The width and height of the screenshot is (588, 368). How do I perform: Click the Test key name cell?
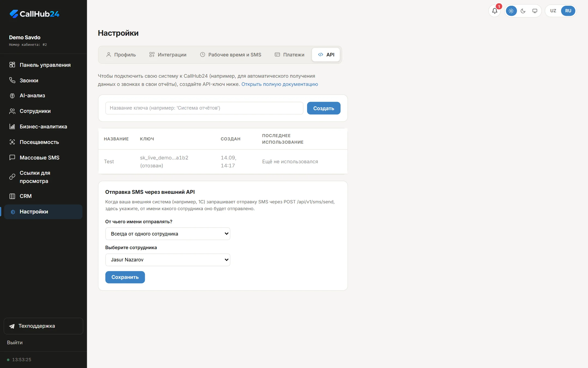[x=109, y=162]
